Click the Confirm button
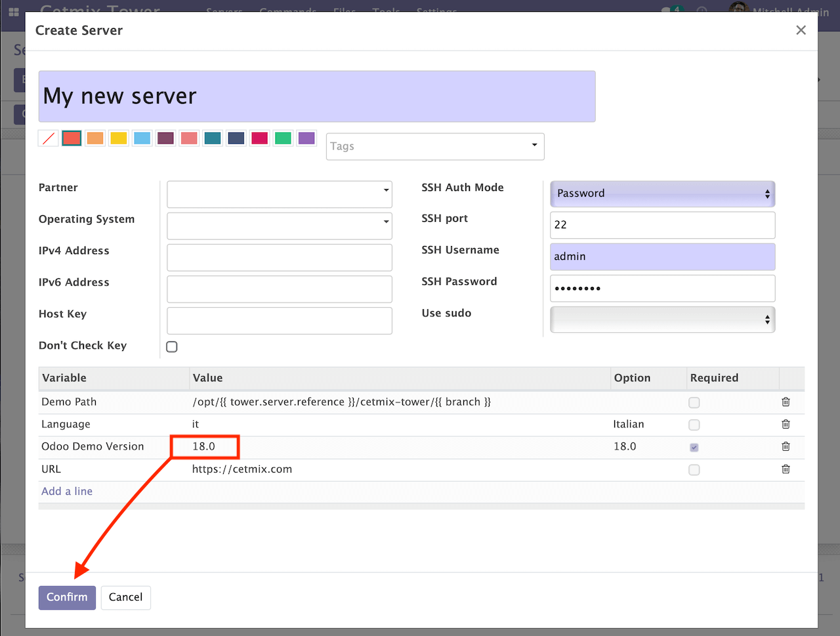Image resolution: width=840 pixels, height=636 pixels. [x=66, y=597]
